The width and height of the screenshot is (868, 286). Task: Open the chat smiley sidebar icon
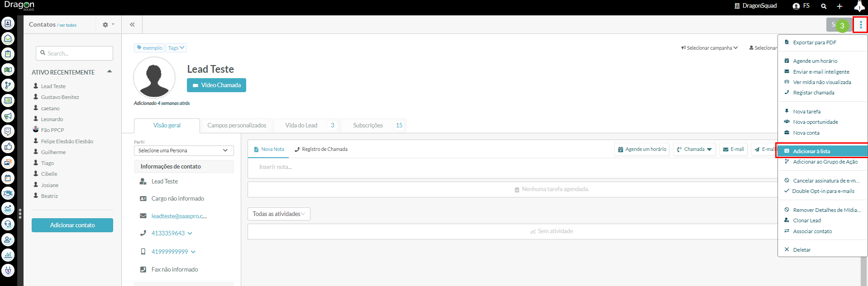pyautogui.click(x=8, y=131)
